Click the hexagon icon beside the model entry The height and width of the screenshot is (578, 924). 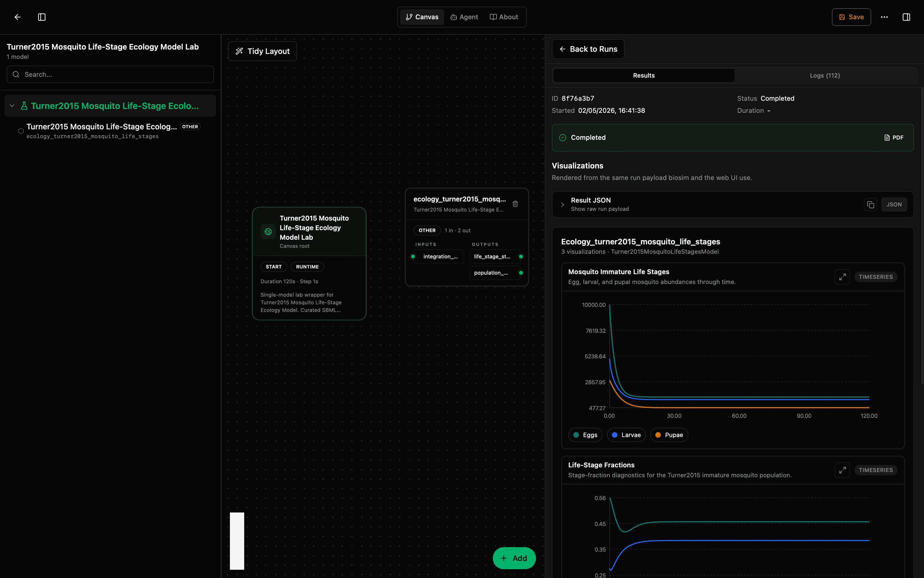[x=21, y=131]
